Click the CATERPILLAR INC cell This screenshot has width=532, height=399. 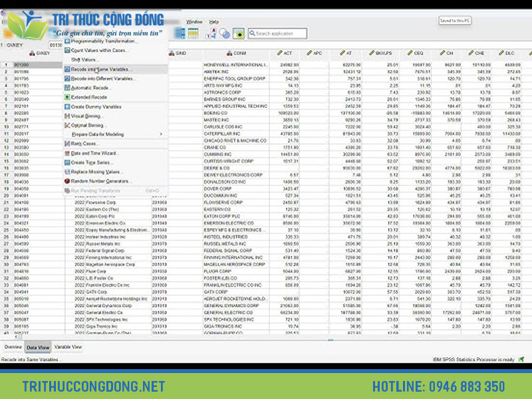[236, 134]
